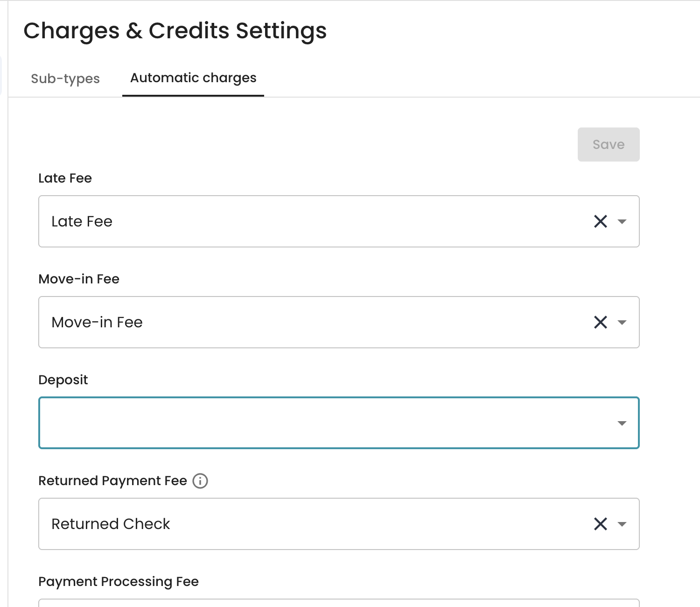Click the Late Fee label above the field
This screenshot has width=700, height=607.
click(x=65, y=178)
